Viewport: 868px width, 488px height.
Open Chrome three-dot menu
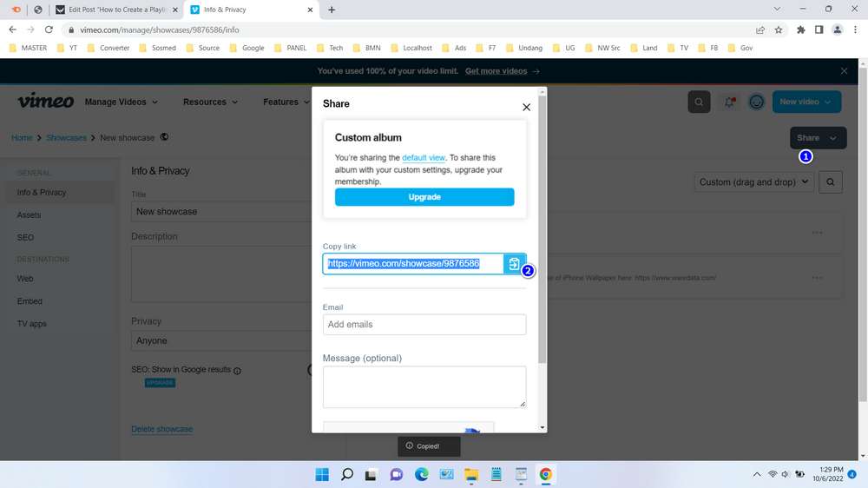point(855,30)
